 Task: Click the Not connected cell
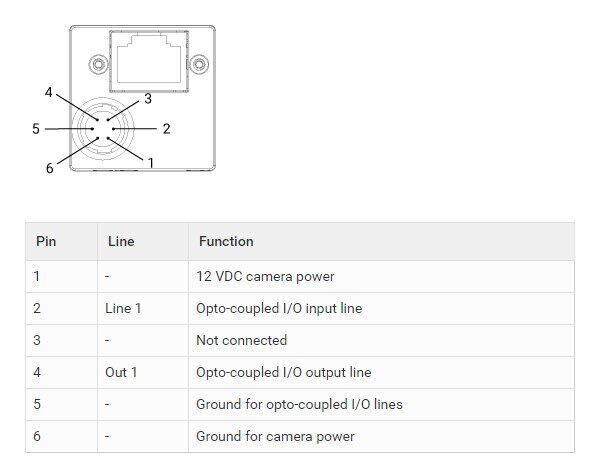381,340
